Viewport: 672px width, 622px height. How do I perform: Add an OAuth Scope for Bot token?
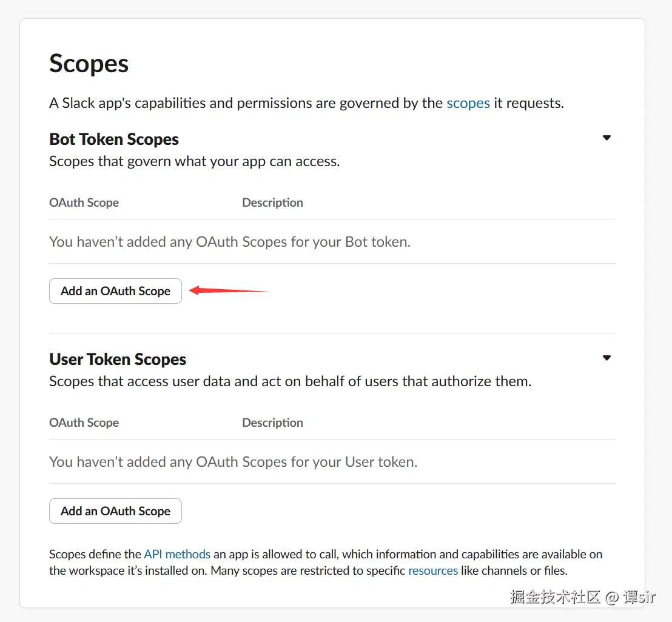pos(115,291)
